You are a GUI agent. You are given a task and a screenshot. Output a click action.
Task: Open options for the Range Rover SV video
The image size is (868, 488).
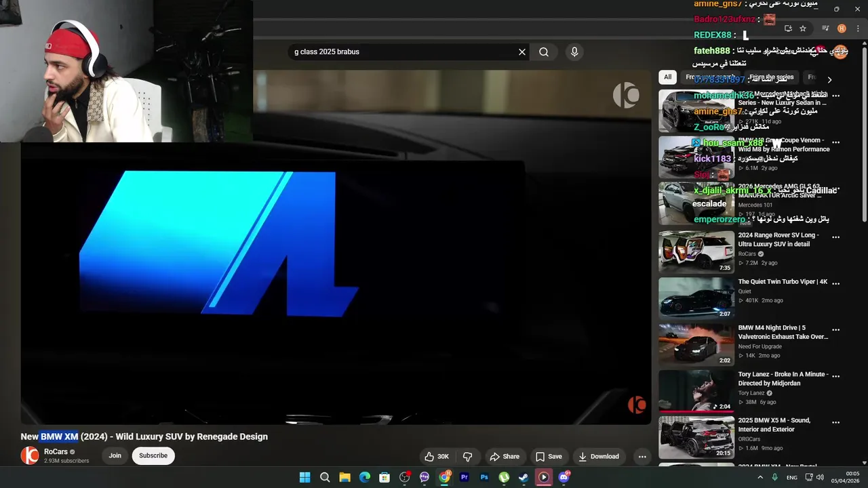(x=836, y=237)
